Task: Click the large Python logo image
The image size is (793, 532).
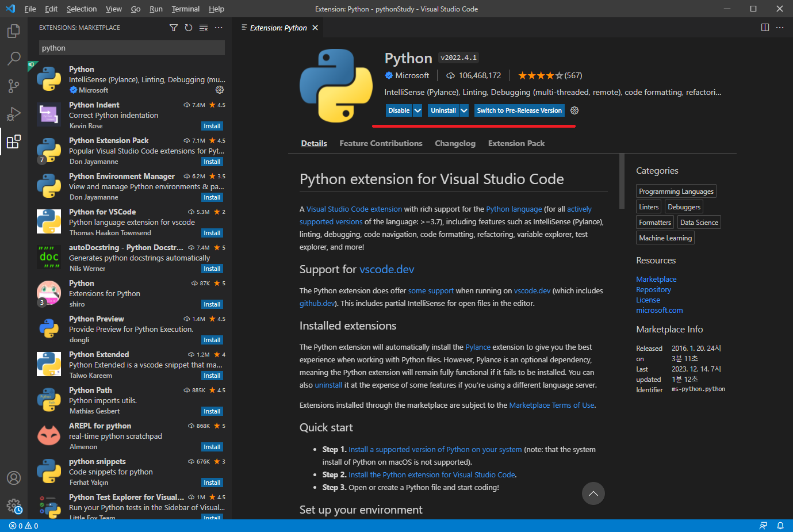Action: point(336,86)
